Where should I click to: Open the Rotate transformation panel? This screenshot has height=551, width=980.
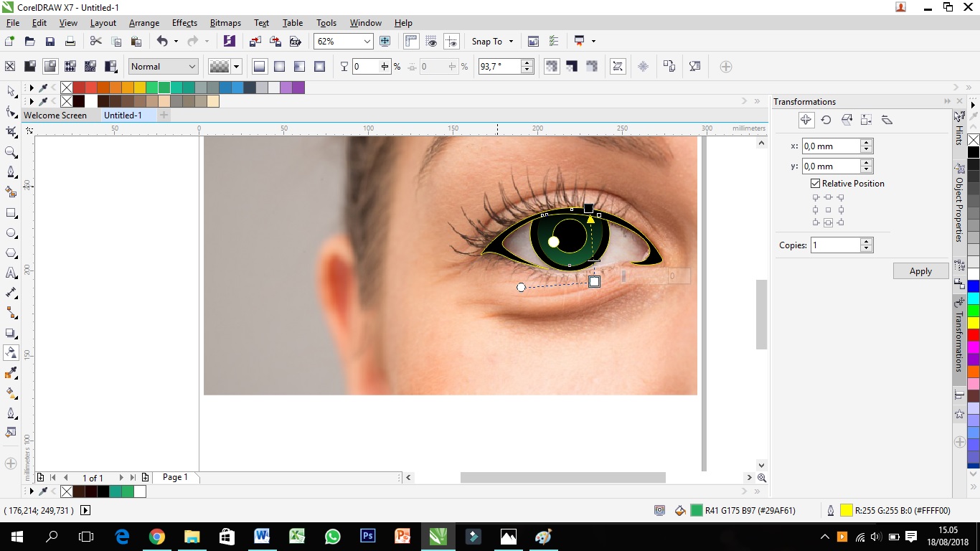(826, 120)
